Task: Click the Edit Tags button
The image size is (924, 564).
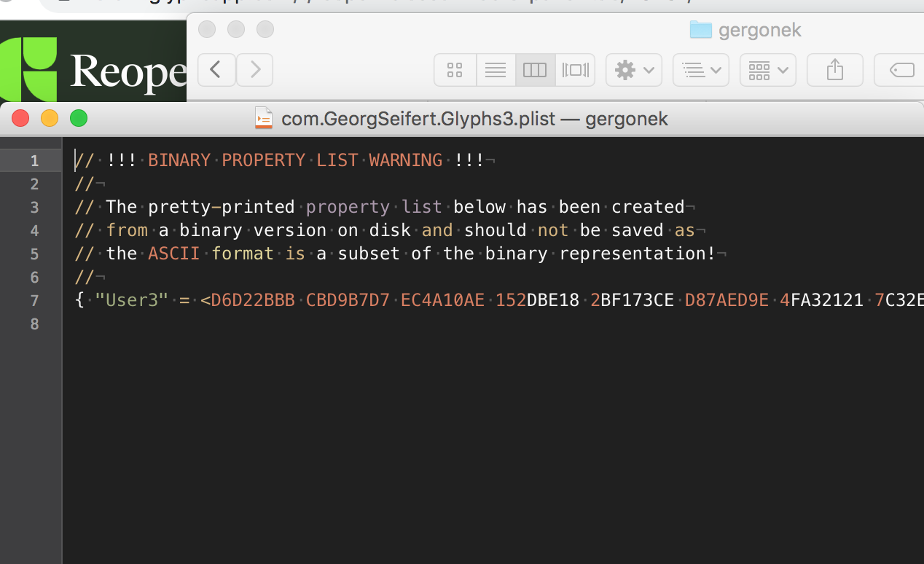Action: click(x=901, y=70)
